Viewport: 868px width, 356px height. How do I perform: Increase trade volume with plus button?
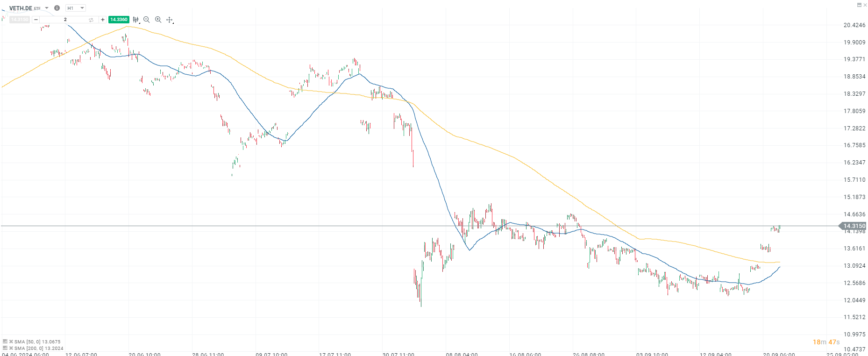point(103,20)
